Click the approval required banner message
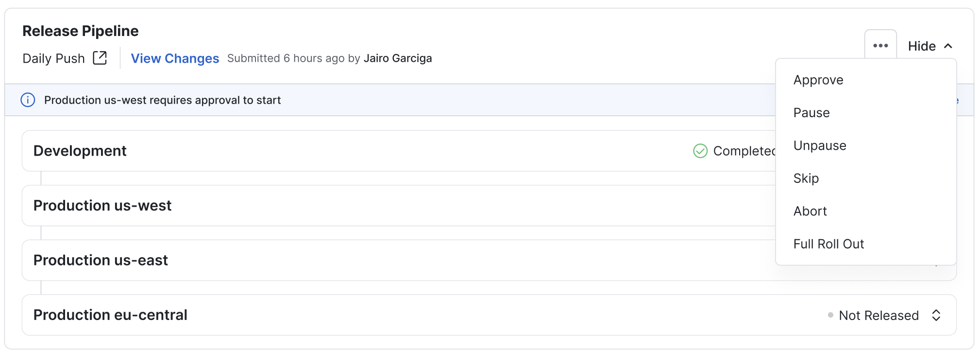 [x=162, y=100]
